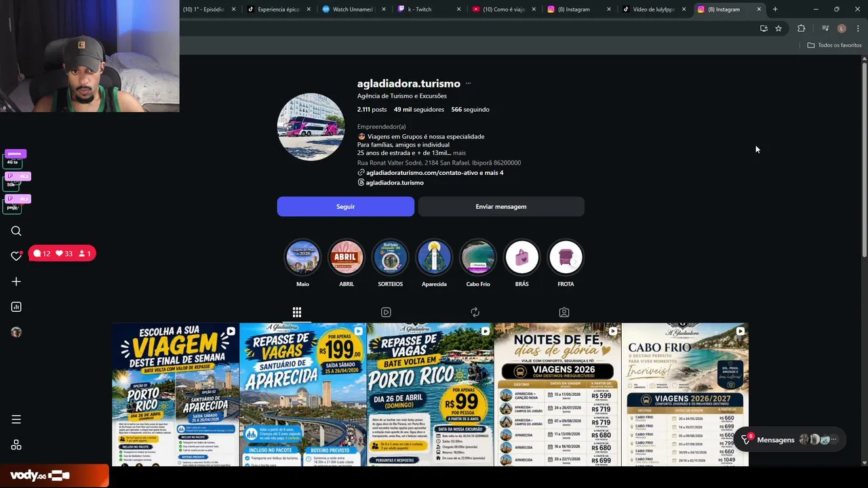This screenshot has width=868, height=488.
Task: Switch to the tagged photos tab icon
Action: (x=564, y=312)
